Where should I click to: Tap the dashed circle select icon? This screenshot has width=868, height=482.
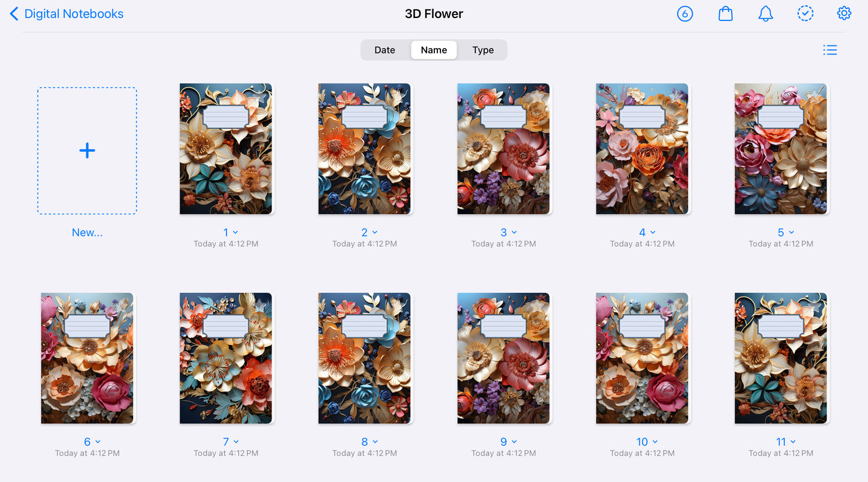tap(805, 13)
